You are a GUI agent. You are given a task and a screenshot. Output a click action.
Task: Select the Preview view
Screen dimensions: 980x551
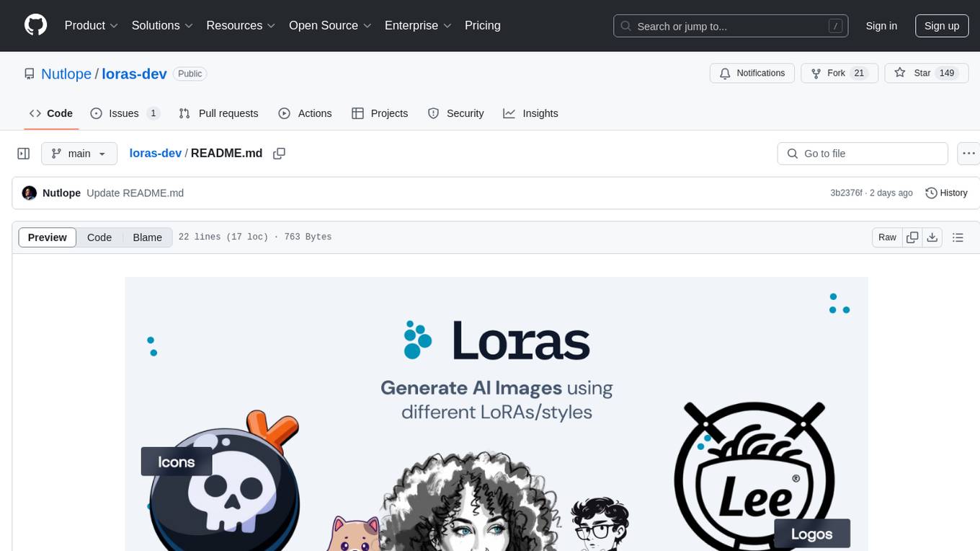(x=48, y=237)
